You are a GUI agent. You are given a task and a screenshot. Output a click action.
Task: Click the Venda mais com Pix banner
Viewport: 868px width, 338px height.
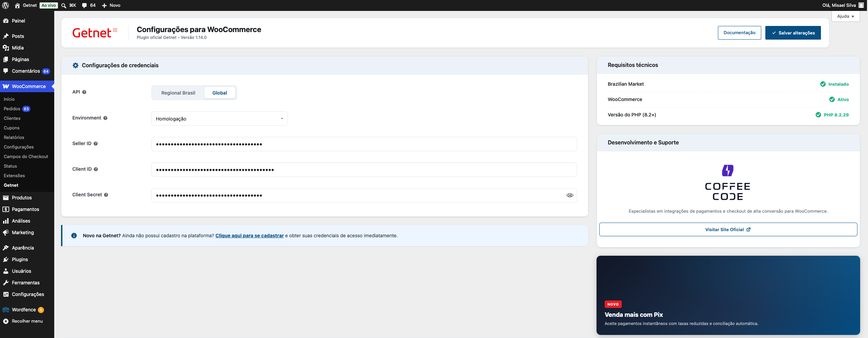[728, 295]
